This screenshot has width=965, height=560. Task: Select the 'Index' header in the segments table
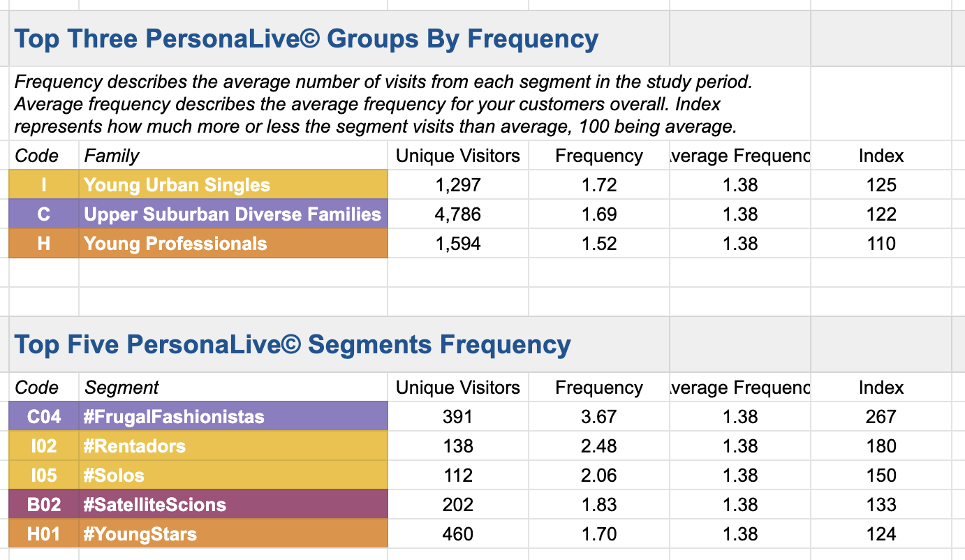click(881, 388)
